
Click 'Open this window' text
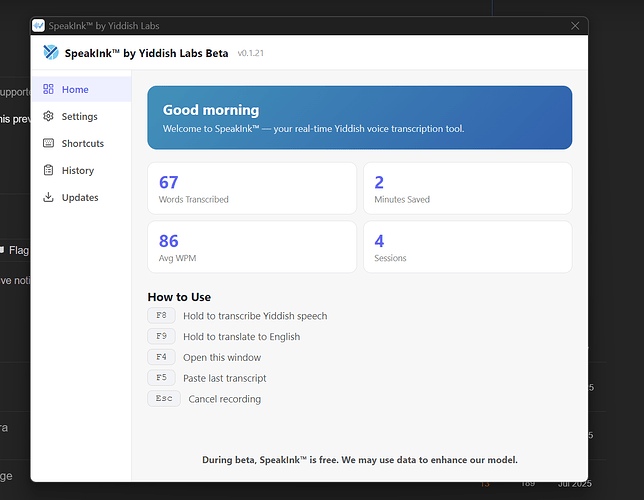coord(222,357)
